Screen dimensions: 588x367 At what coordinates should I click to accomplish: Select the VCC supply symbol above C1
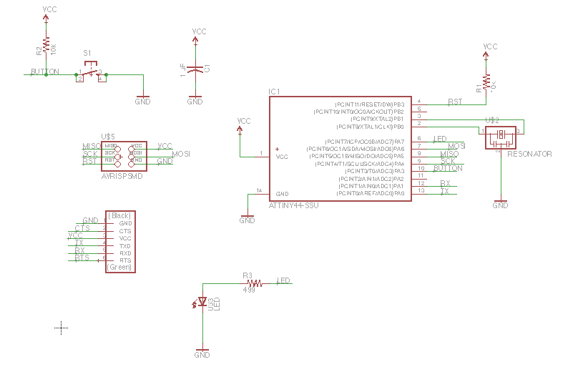coord(196,36)
